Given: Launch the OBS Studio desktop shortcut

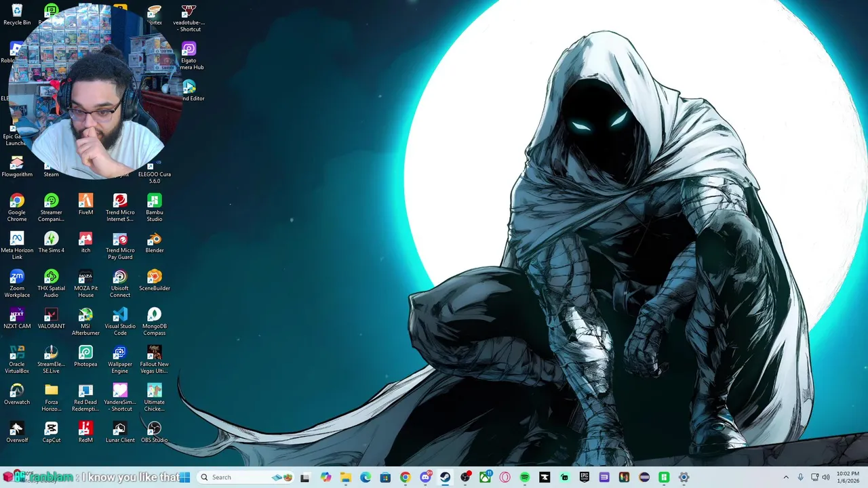Looking at the screenshot, I should tap(155, 432).
